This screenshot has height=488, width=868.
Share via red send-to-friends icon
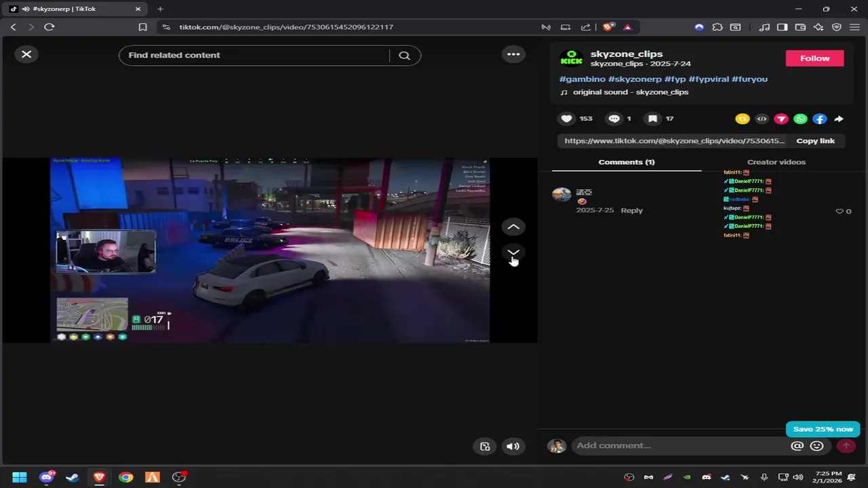pos(781,119)
